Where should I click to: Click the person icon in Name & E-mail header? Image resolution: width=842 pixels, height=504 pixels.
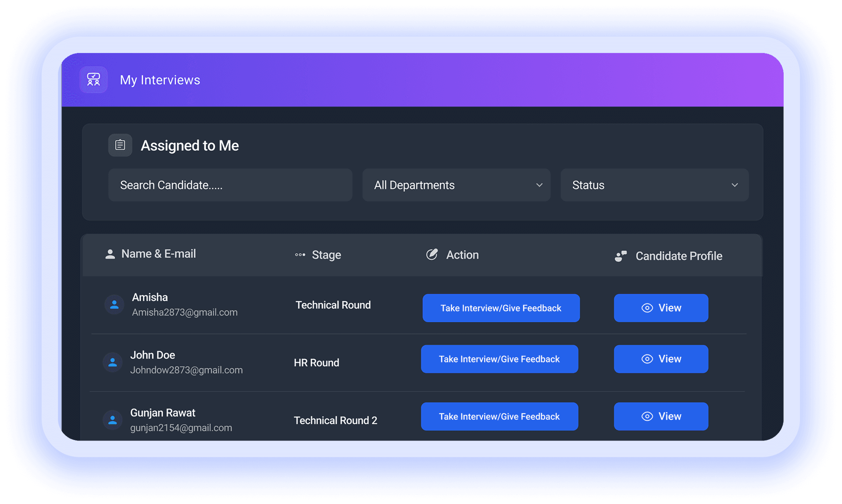[x=109, y=253]
